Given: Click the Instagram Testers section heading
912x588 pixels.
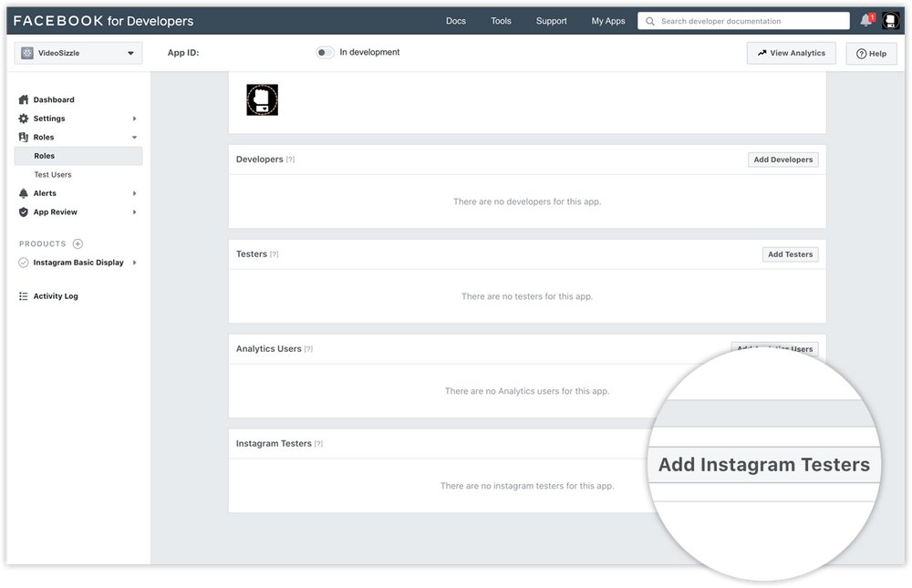Looking at the screenshot, I should pos(274,444).
